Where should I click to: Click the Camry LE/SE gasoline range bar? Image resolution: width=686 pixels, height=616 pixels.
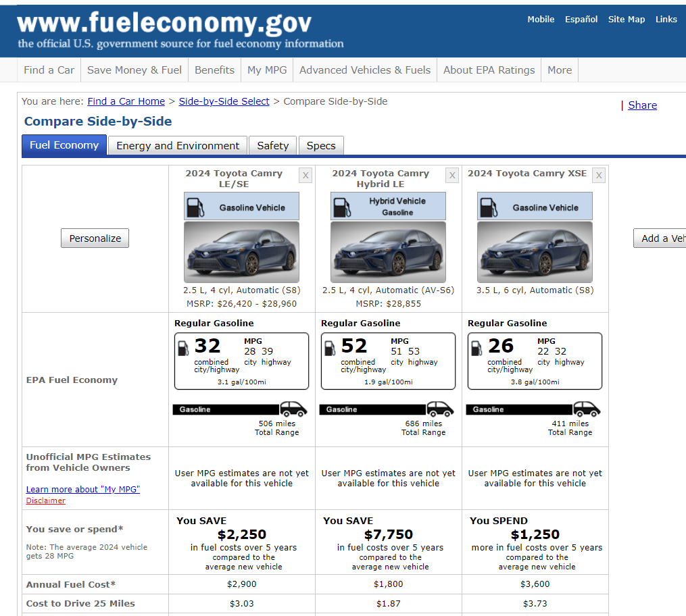[x=226, y=409]
